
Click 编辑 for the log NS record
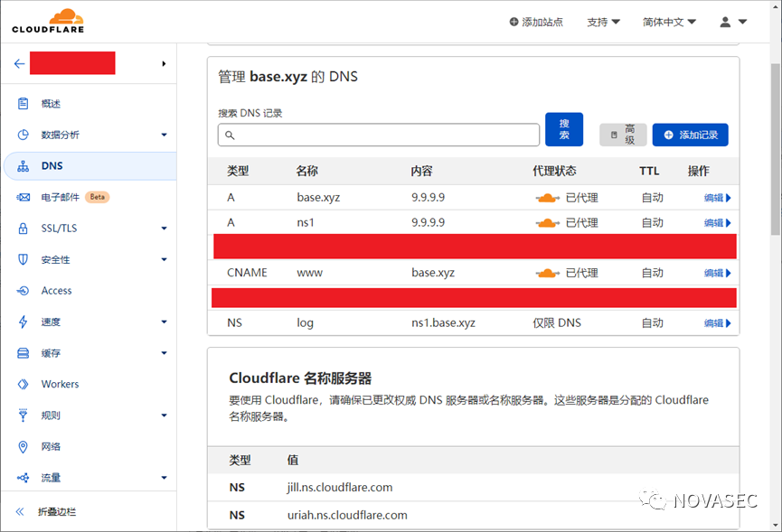(x=717, y=322)
